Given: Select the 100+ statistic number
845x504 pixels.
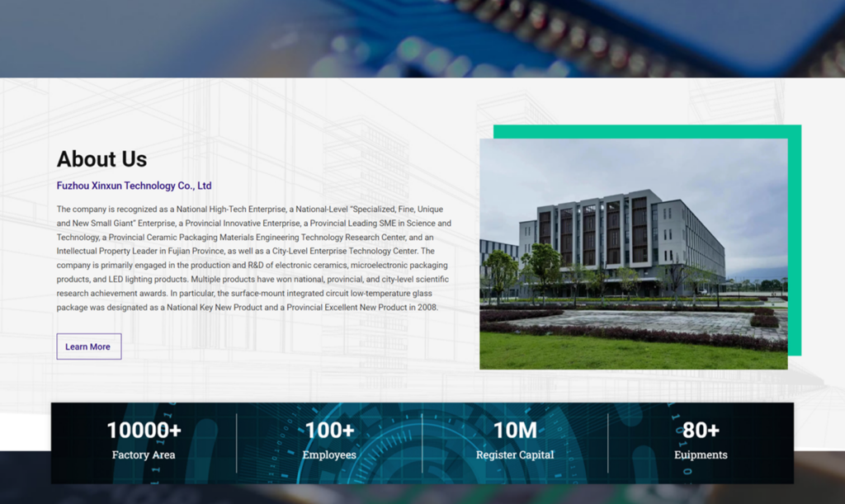Looking at the screenshot, I should click(x=329, y=430).
